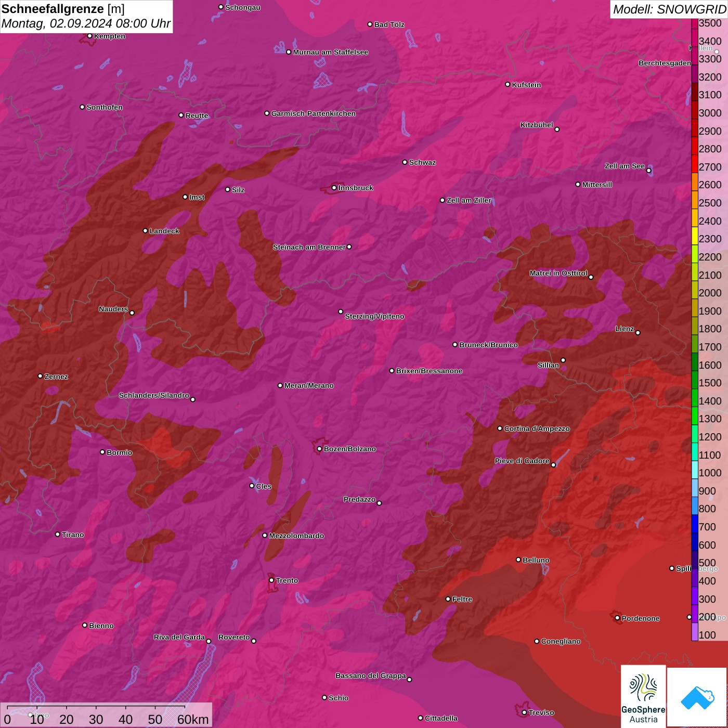Click the Mittersill label

[x=597, y=185]
